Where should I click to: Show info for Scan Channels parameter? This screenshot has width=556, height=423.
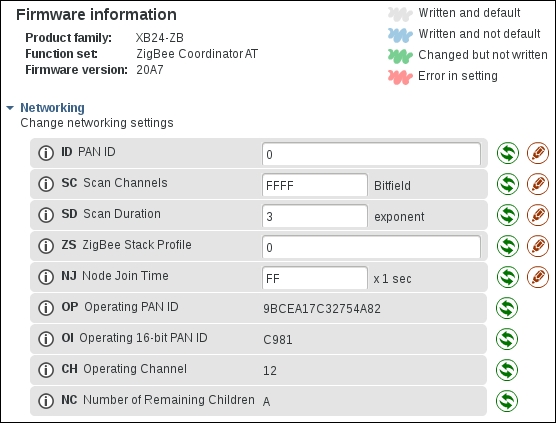click(46, 184)
